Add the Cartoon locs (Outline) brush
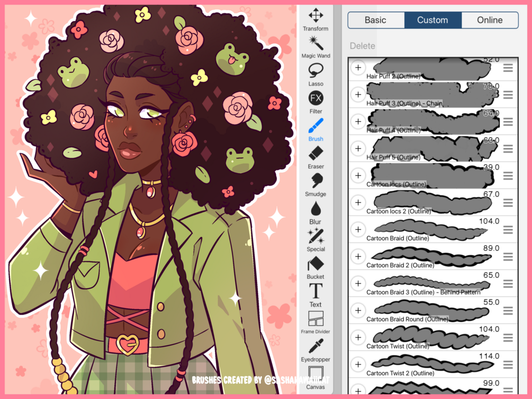Screen dimensions: 532x399 coord(358,175)
